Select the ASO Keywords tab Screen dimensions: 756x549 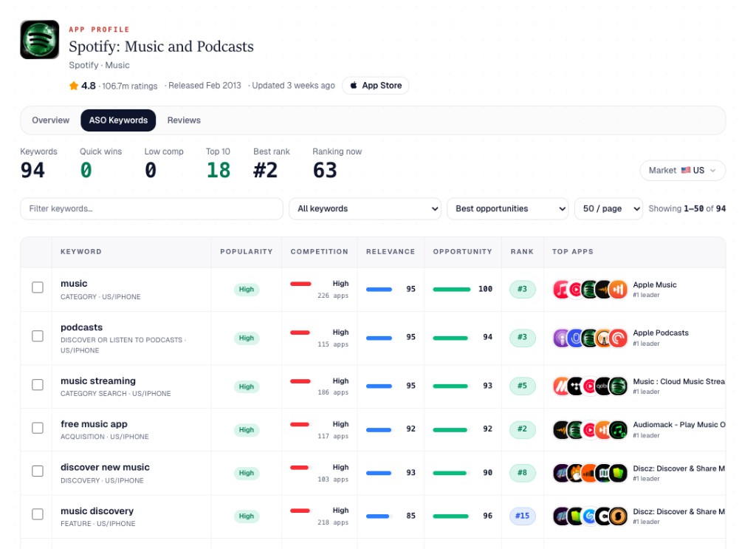(118, 120)
